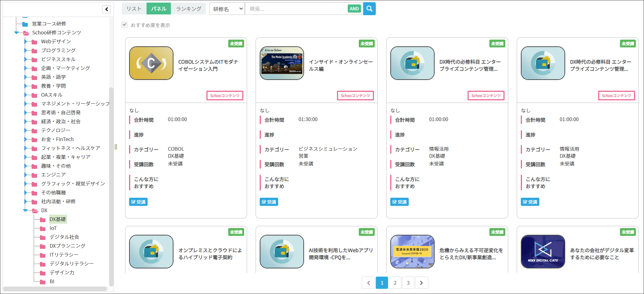Open the COBOL course thumbnail

click(x=151, y=63)
